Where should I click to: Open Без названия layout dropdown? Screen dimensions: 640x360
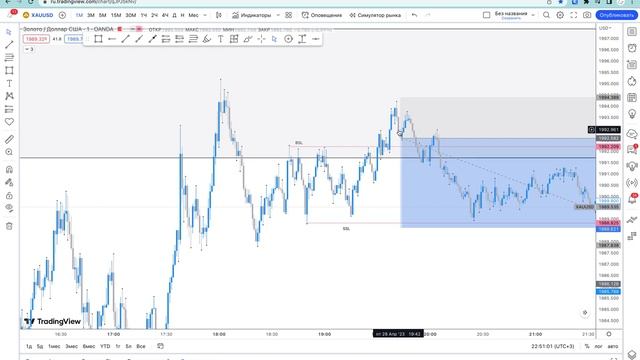click(x=533, y=15)
